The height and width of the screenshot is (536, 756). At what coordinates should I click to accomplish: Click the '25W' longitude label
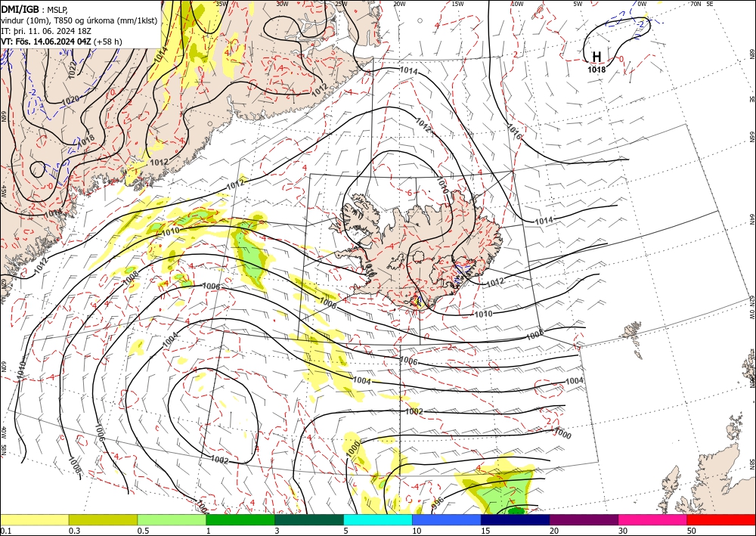coord(341,4)
